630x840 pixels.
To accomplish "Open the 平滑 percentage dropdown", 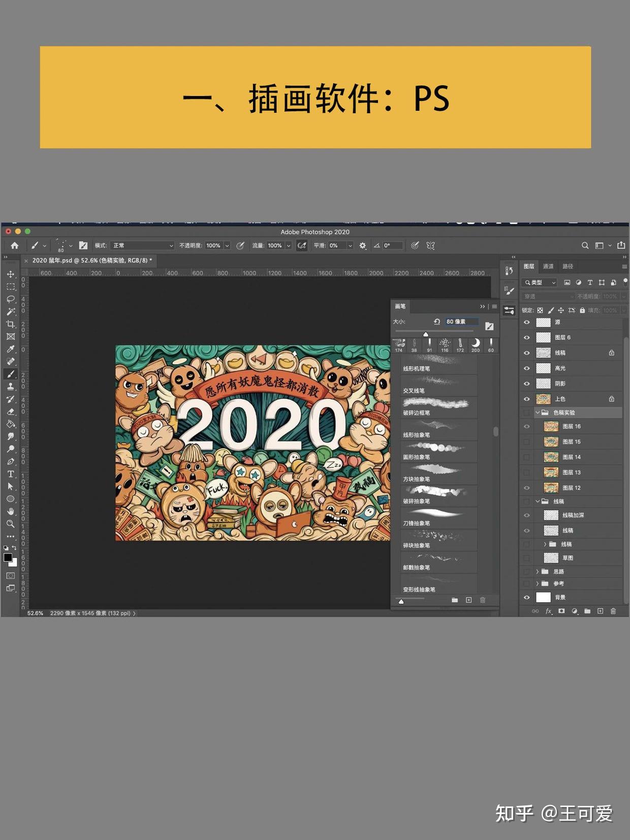I will [350, 245].
